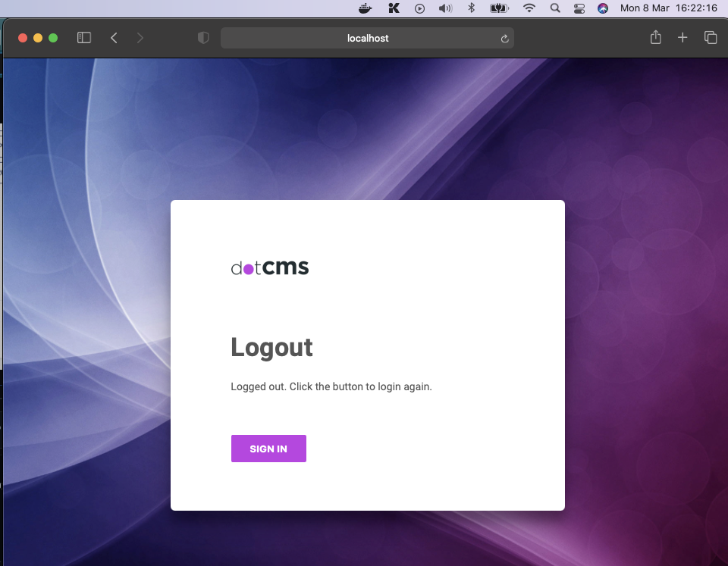
Task: Open a new tab with plus icon
Action: (682, 38)
